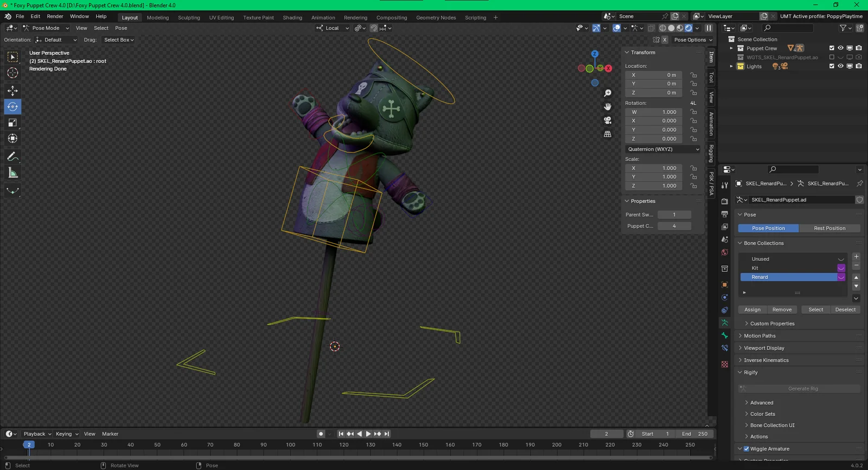This screenshot has height=470, width=868.
Task: Open the Tool properties tab wrench icon
Action: (725, 186)
